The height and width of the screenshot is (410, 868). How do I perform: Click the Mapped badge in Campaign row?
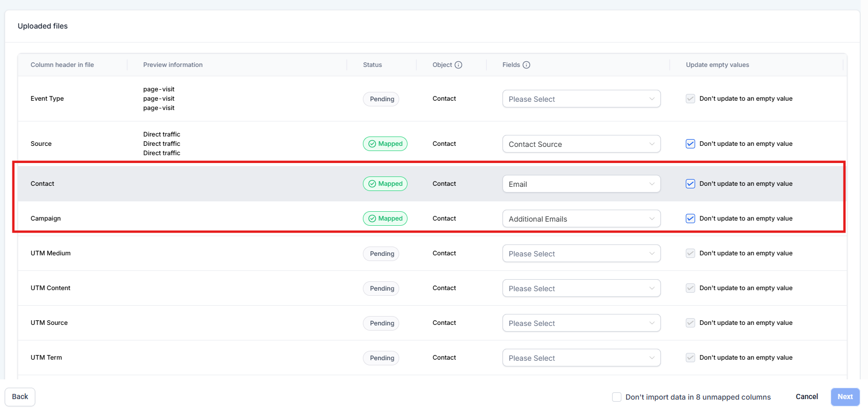coord(385,218)
